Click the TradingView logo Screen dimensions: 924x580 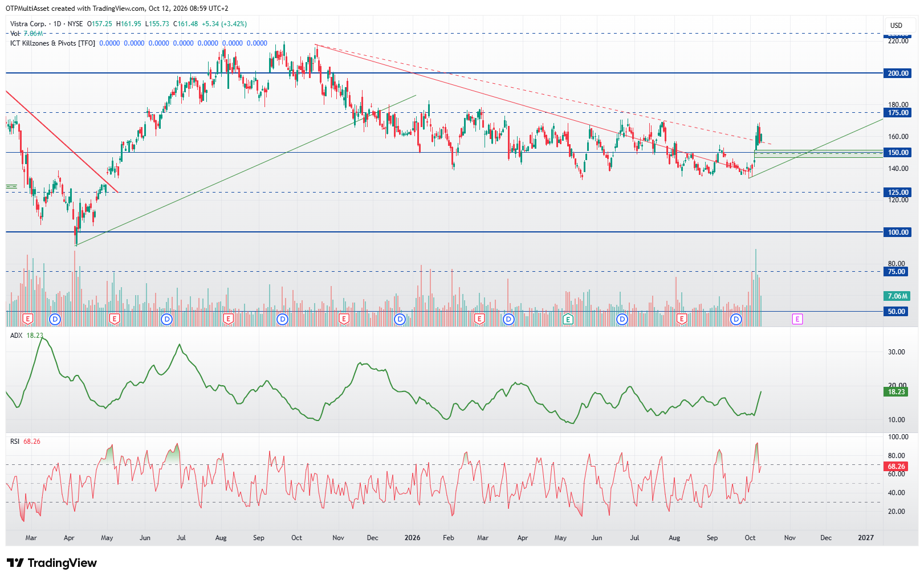click(52, 563)
